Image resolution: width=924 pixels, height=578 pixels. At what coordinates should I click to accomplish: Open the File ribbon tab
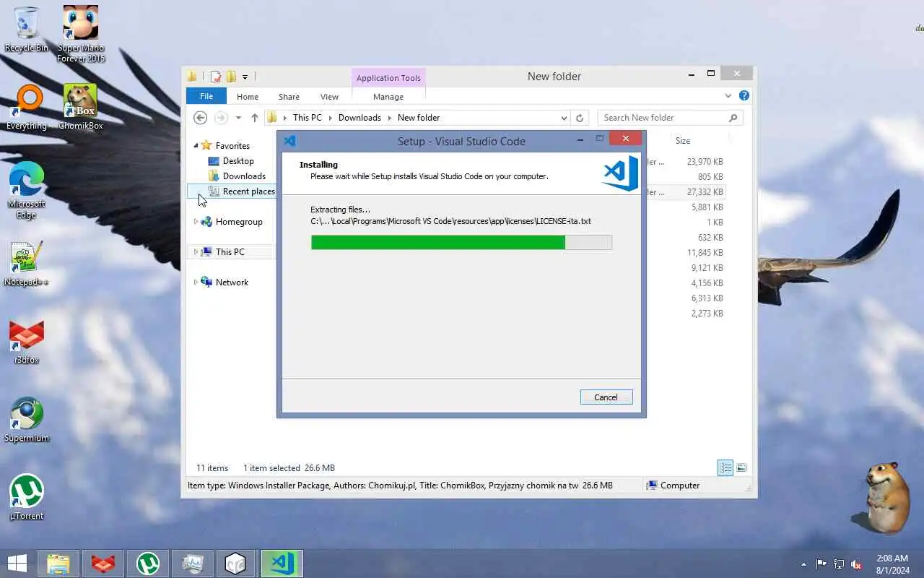[206, 96]
